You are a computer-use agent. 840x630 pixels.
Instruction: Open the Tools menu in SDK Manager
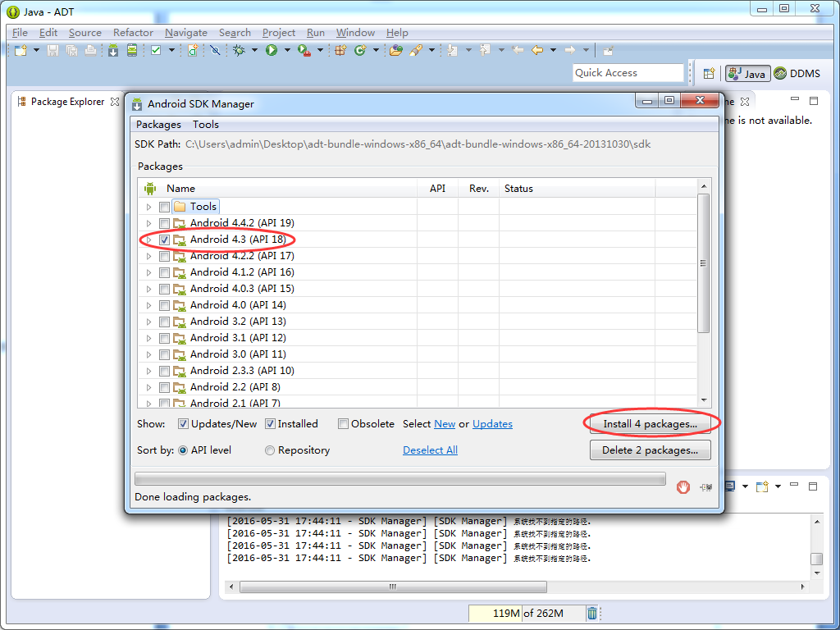pos(206,125)
